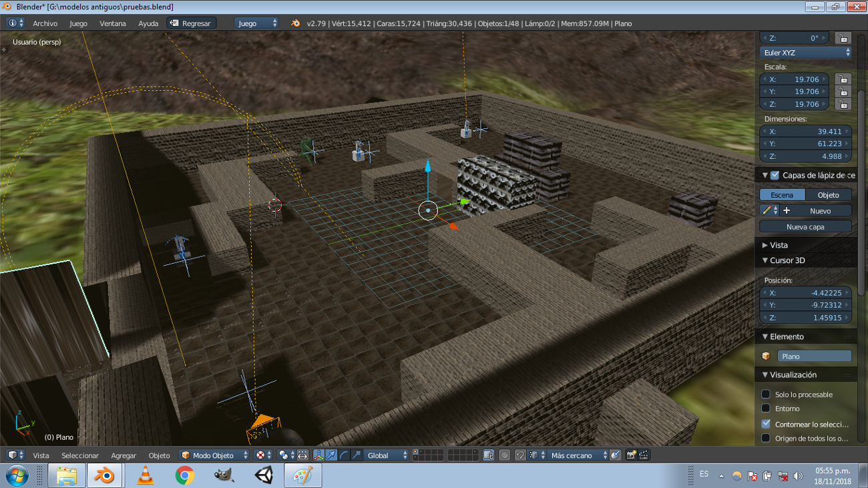Toggle the snap magnet icon
This screenshot has width=868, height=488.
pos(520,455)
